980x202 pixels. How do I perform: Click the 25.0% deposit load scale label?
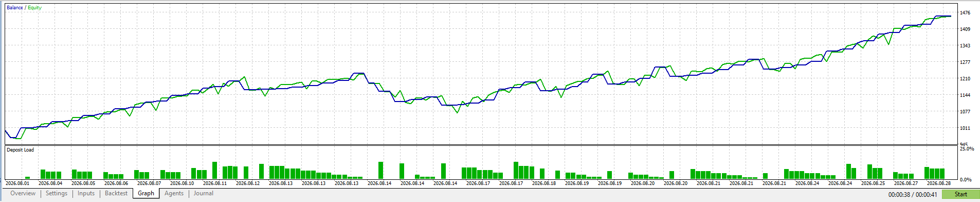point(967,149)
